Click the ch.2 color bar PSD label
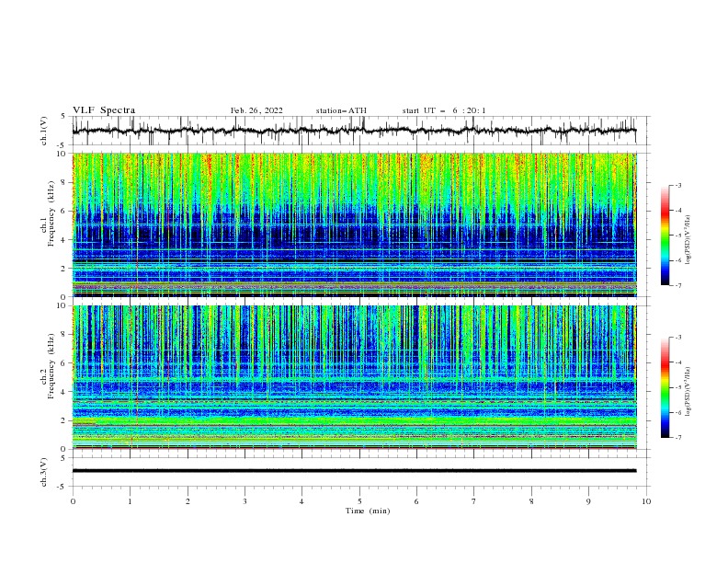 pyautogui.click(x=688, y=391)
